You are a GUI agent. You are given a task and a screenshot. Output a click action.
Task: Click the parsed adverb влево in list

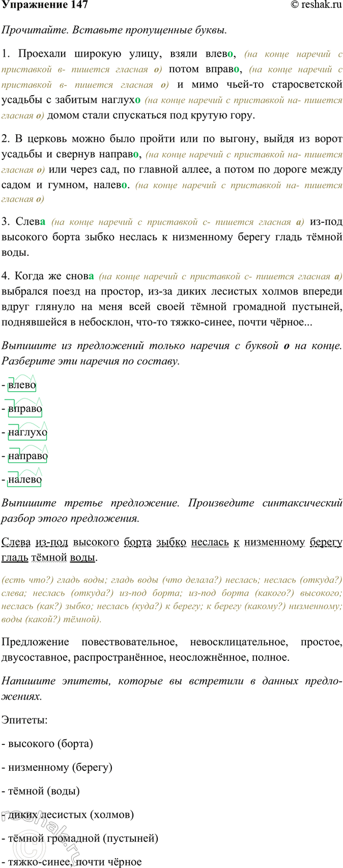click(22, 385)
